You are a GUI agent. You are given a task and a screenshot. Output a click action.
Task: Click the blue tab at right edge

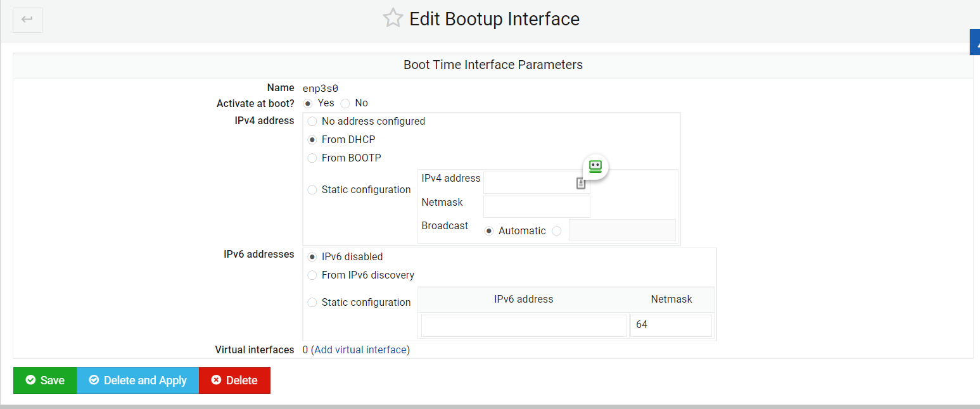(x=975, y=42)
